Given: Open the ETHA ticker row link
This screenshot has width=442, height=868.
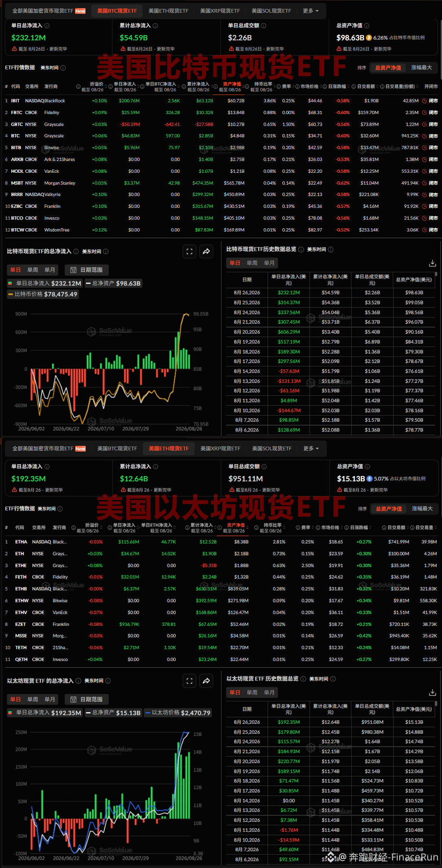Looking at the screenshot, I should click(21, 542).
